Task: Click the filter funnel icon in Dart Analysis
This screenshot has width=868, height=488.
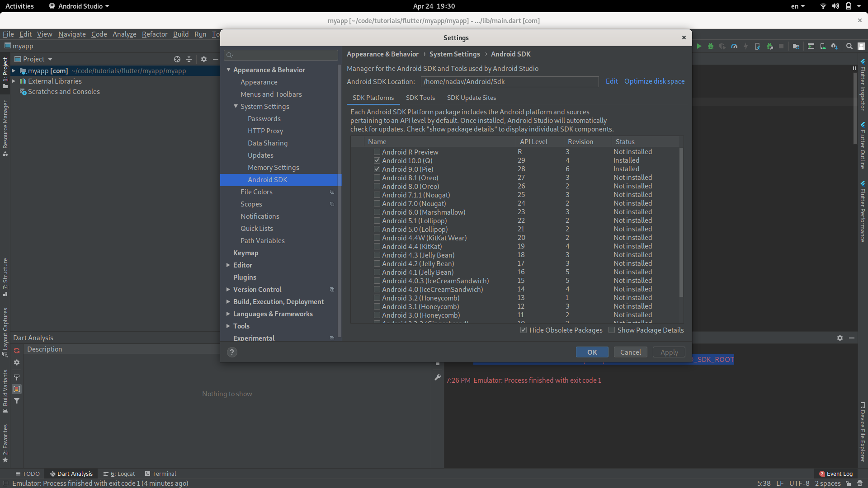Action: [17, 401]
